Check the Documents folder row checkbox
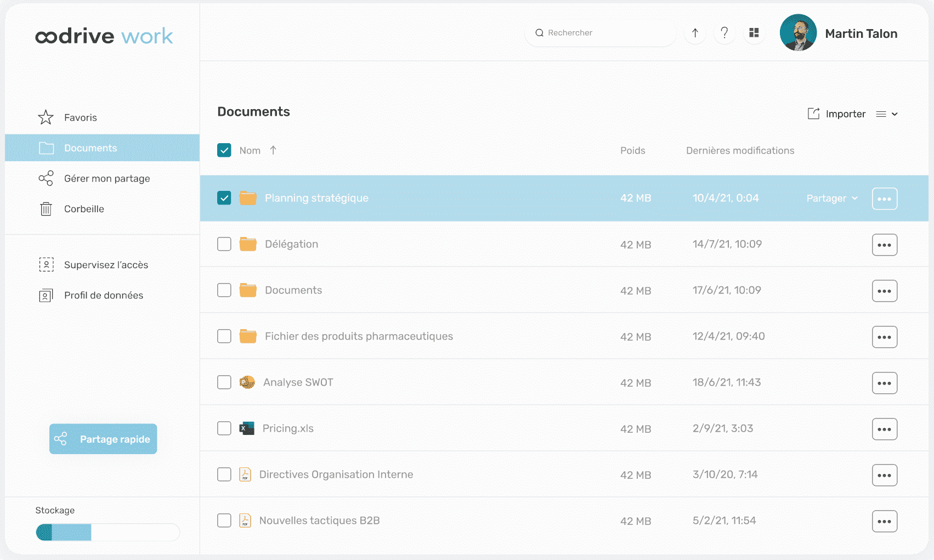 [x=224, y=290]
